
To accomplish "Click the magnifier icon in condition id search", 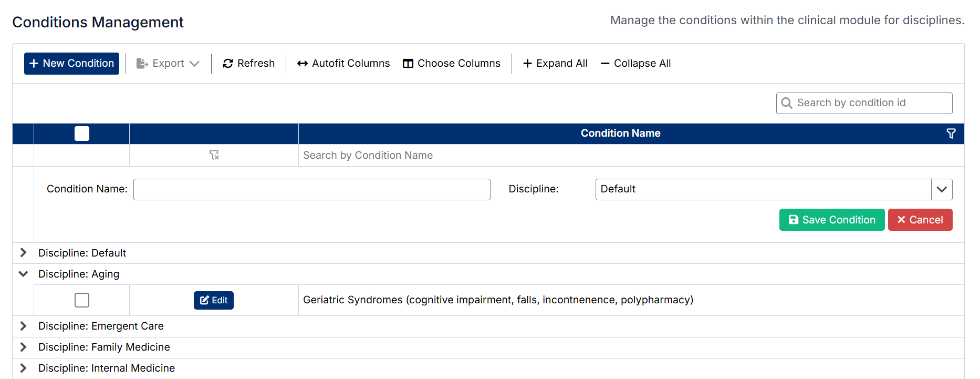I will point(787,103).
